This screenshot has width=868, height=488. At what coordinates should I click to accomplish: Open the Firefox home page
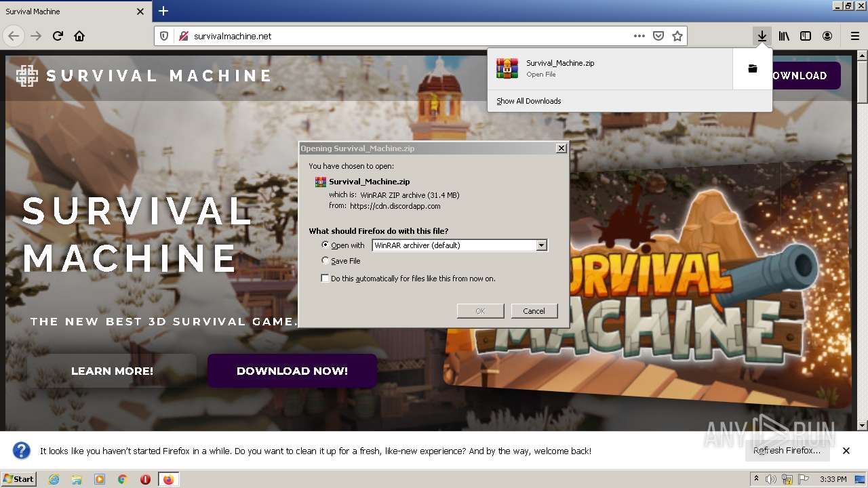click(79, 36)
